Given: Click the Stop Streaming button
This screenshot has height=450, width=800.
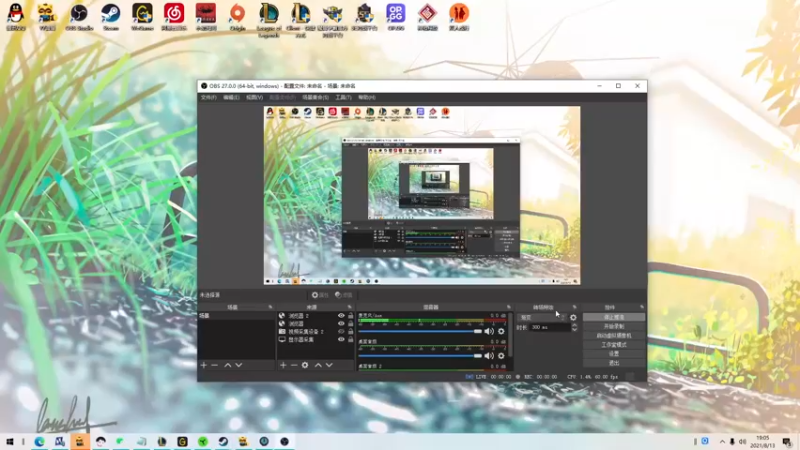Looking at the screenshot, I should click(x=614, y=317).
